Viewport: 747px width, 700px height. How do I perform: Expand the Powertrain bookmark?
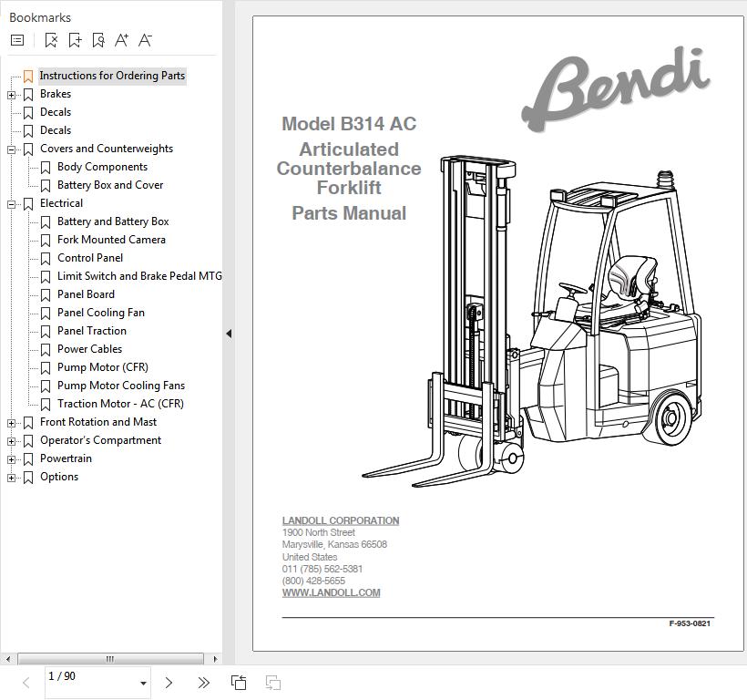[11, 460]
